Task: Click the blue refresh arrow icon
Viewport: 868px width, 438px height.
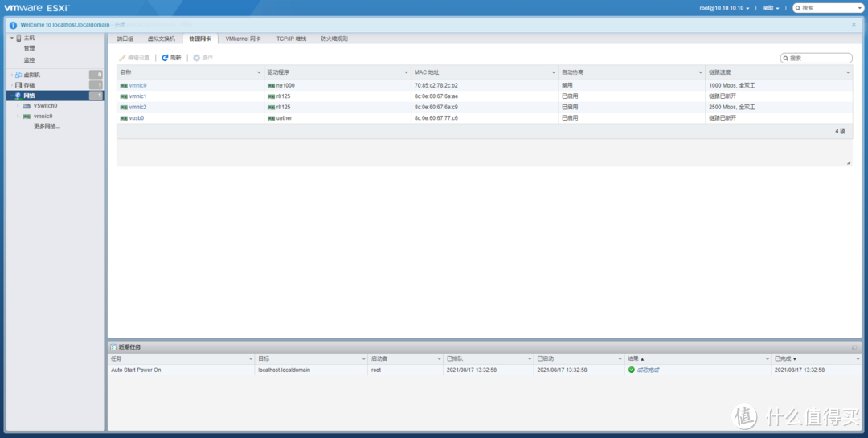Action: (x=165, y=58)
